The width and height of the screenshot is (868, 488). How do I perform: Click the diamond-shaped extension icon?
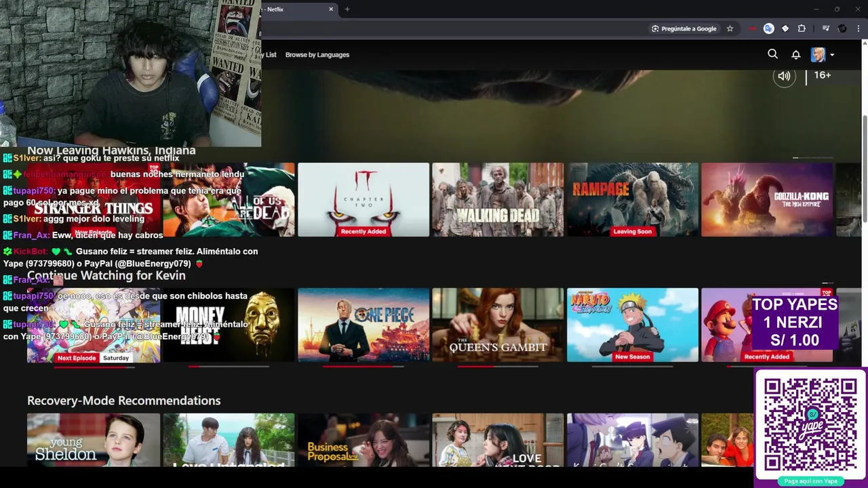(x=785, y=28)
